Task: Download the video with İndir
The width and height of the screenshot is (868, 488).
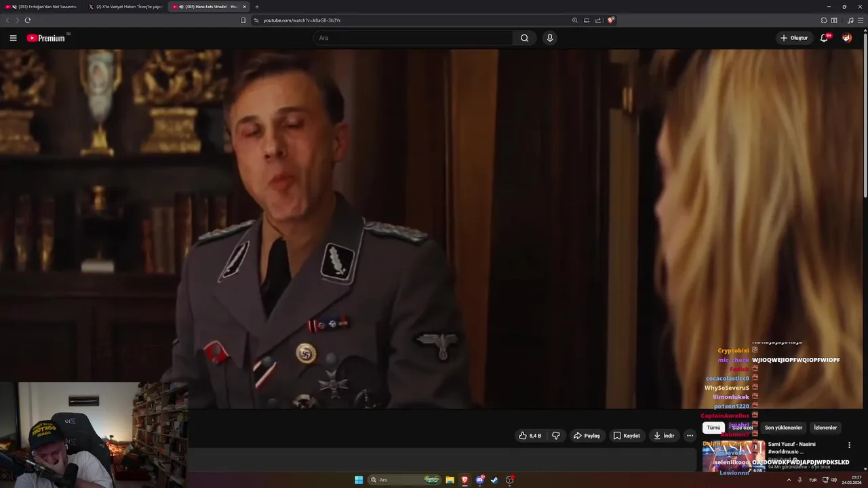Action: point(664,436)
